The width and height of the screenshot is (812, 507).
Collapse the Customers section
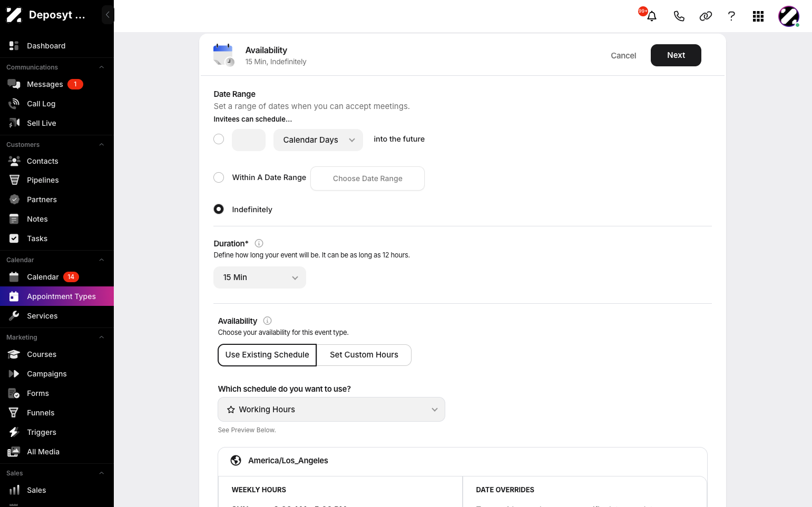coord(102,145)
